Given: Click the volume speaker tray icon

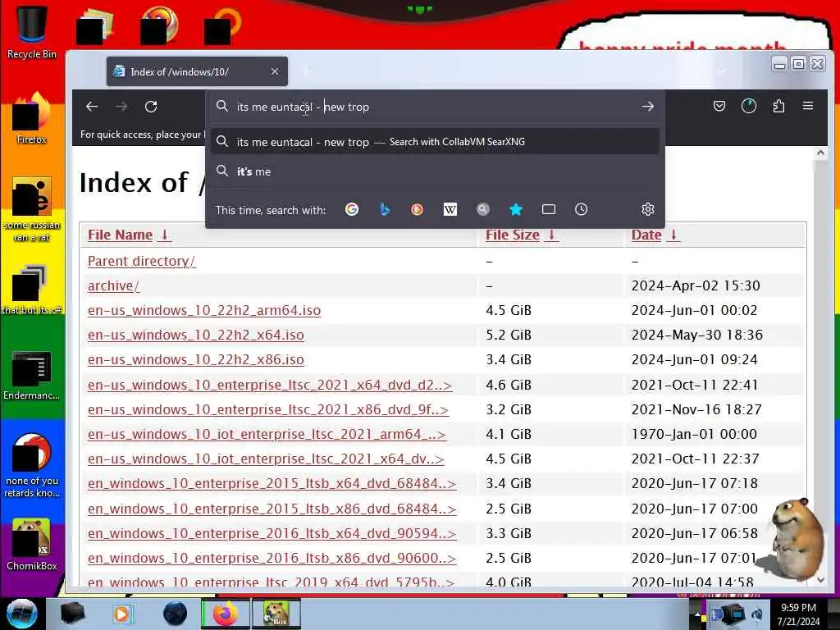Looking at the screenshot, I should (x=757, y=614).
